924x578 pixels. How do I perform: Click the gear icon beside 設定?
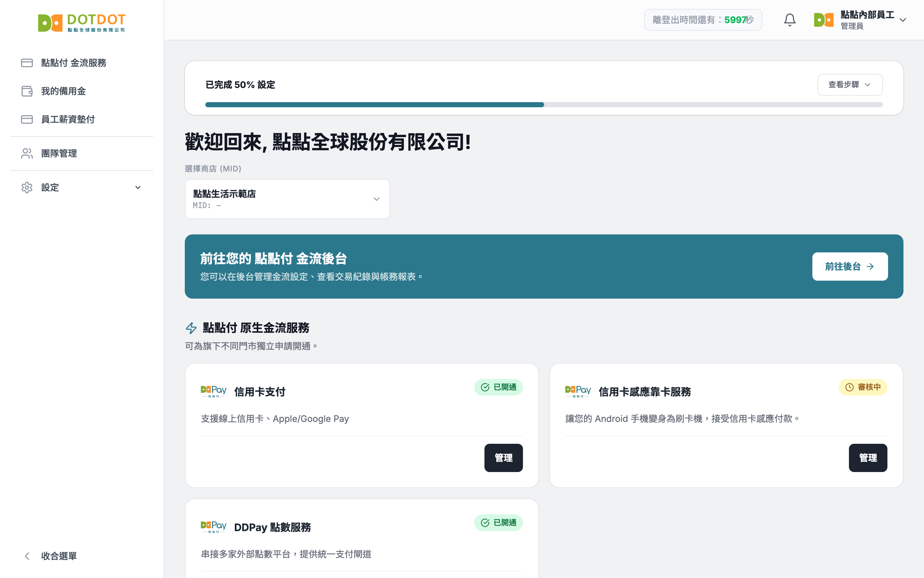tap(27, 187)
